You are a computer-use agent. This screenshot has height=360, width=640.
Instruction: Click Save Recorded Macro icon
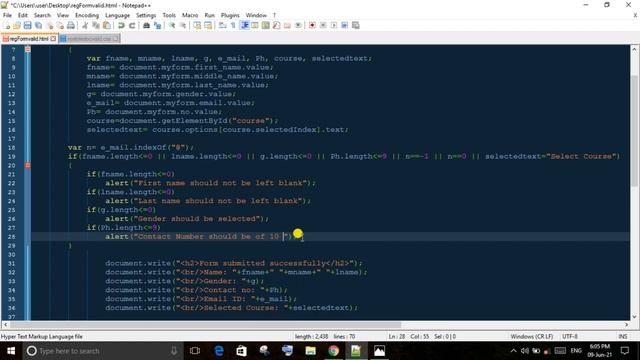click(356, 26)
